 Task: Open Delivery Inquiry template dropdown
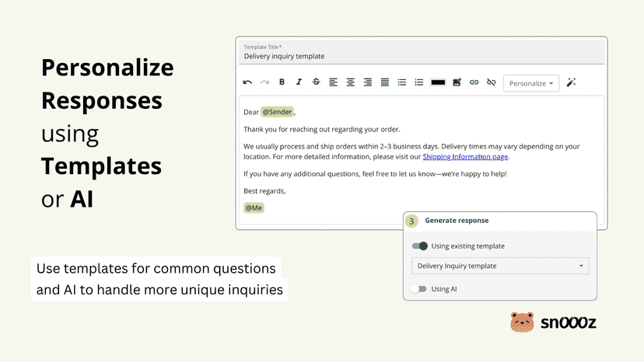[500, 266]
